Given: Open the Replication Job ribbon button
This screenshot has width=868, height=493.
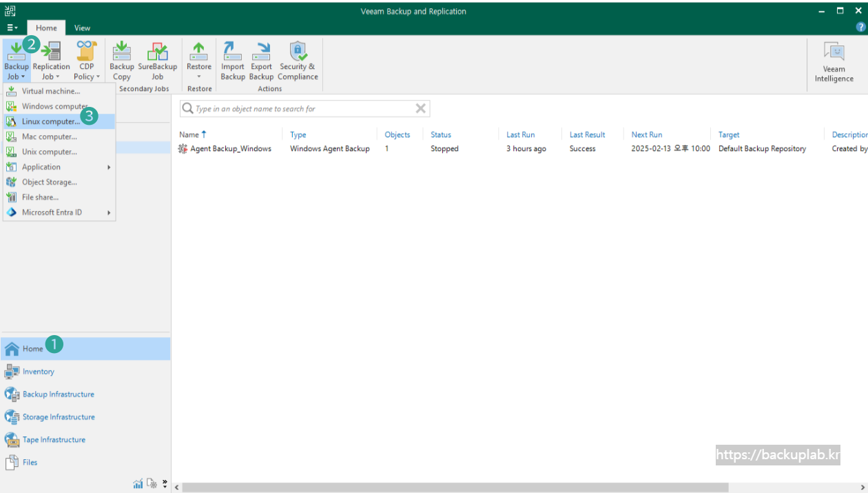Looking at the screenshot, I should tap(51, 61).
